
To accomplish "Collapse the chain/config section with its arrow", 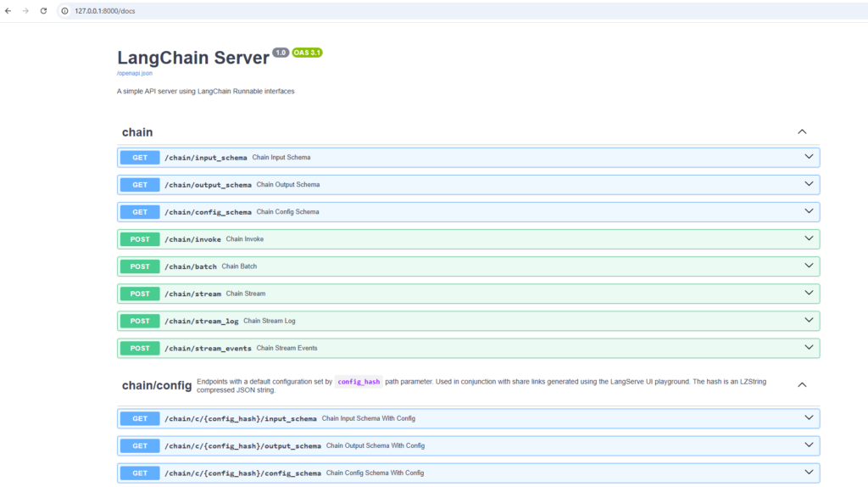I will (802, 384).
